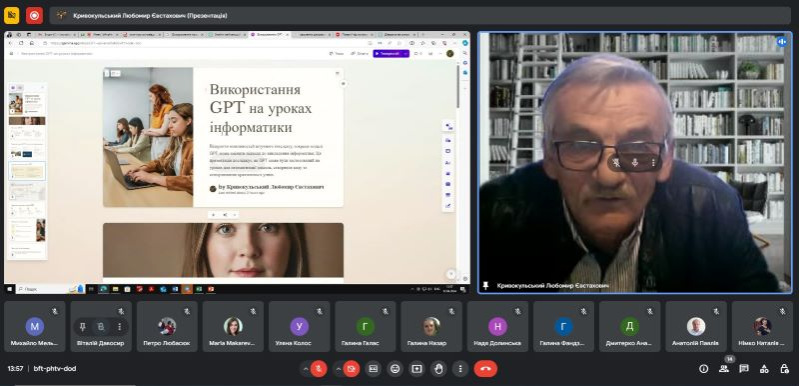Viewport: 799px width, 386px height.
Task: Open the chat with everyone icon
Action: click(x=744, y=369)
